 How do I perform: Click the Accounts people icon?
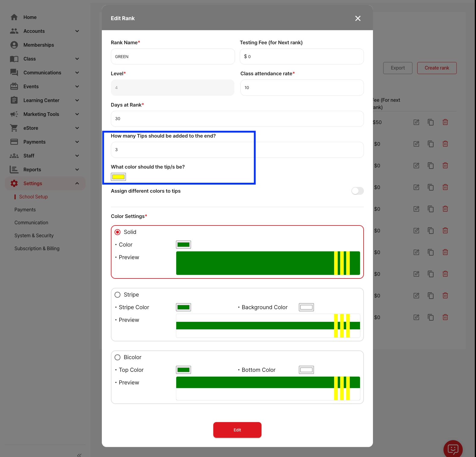(x=14, y=31)
